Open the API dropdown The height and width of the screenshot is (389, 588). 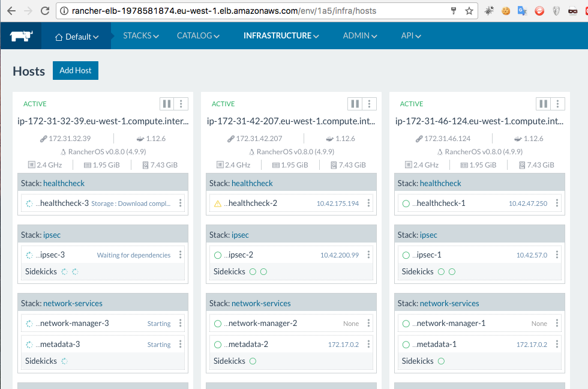point(410,35)
